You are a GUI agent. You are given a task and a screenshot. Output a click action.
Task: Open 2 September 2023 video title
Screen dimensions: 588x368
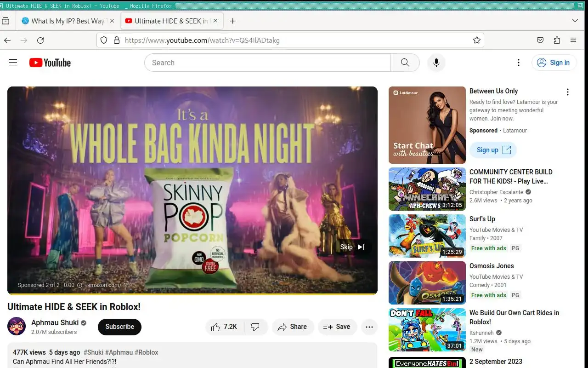496,362
